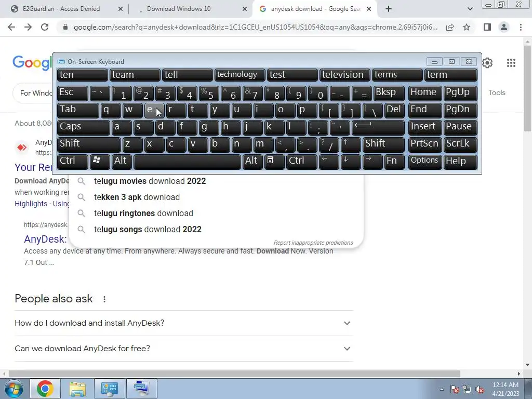Expand 'Can we download AnyDesk for free?'
Image resolution: width=532 pixels, height=399 pixels.
coord(183,349)
